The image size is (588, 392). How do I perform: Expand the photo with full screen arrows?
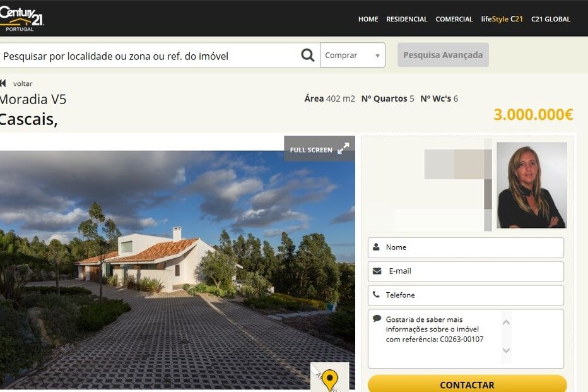(343, 148)
